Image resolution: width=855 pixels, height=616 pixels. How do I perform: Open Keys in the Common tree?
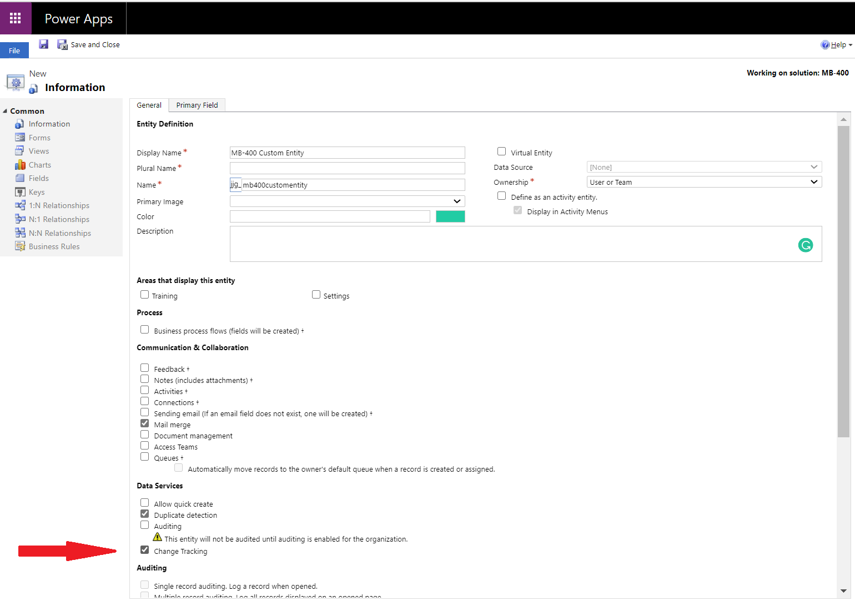pos(37,192)
